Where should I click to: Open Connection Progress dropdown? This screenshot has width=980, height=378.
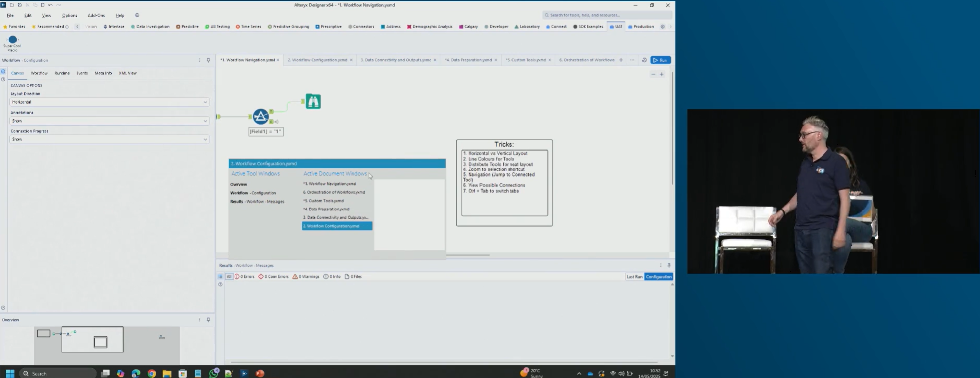click(109, 139)
